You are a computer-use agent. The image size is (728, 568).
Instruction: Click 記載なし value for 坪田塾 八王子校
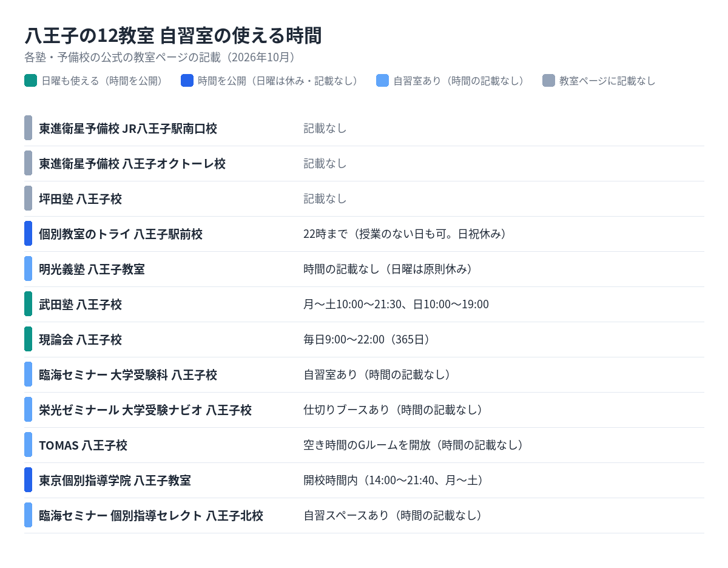click(325, 198)
